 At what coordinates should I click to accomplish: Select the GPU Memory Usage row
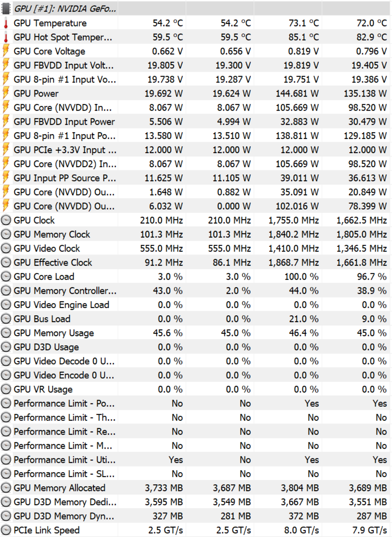(196, 333)
